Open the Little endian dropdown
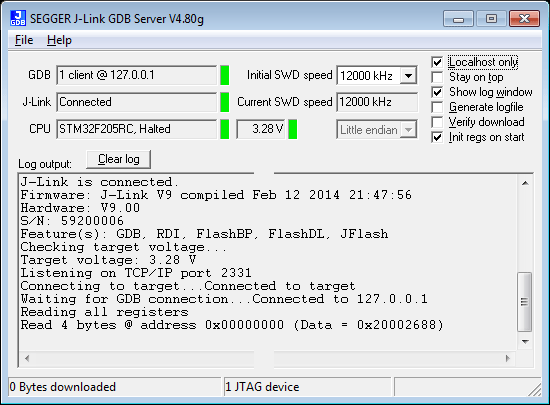This screenshot has height=405, width=550. click(x=408, y=130)
